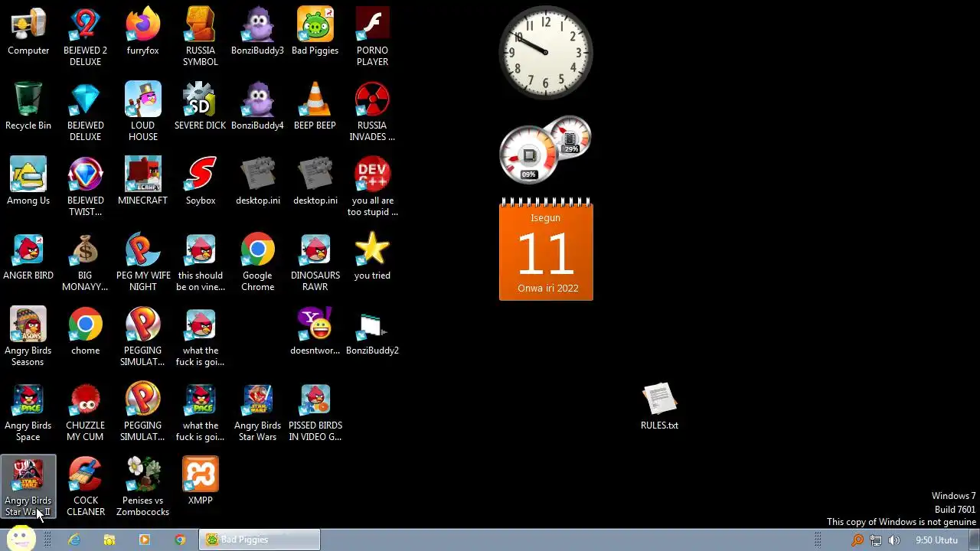Launch the MINECRAFT shortcut
The width and height of the screenshot is (980, 551).
143,182
